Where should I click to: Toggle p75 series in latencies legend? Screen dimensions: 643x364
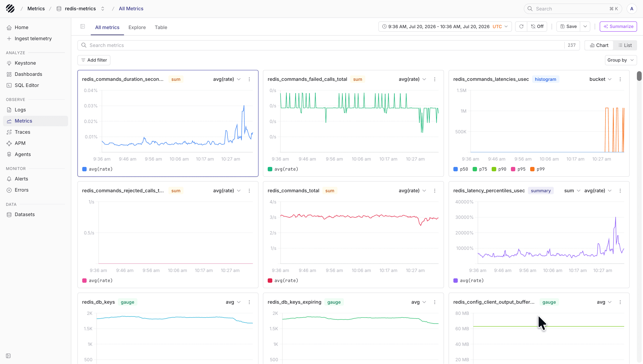pyautogui.click(x=480, y=169)
